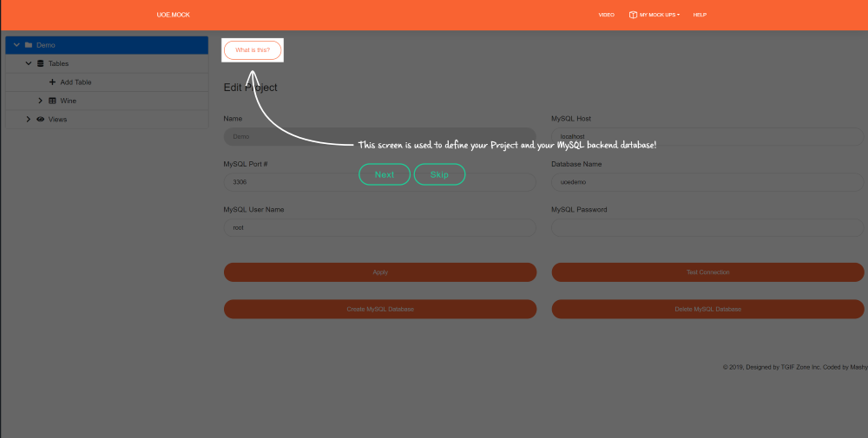Select the Wine table row
The width and height of the screenshot is (868, 438).
(x=107, y=101)
